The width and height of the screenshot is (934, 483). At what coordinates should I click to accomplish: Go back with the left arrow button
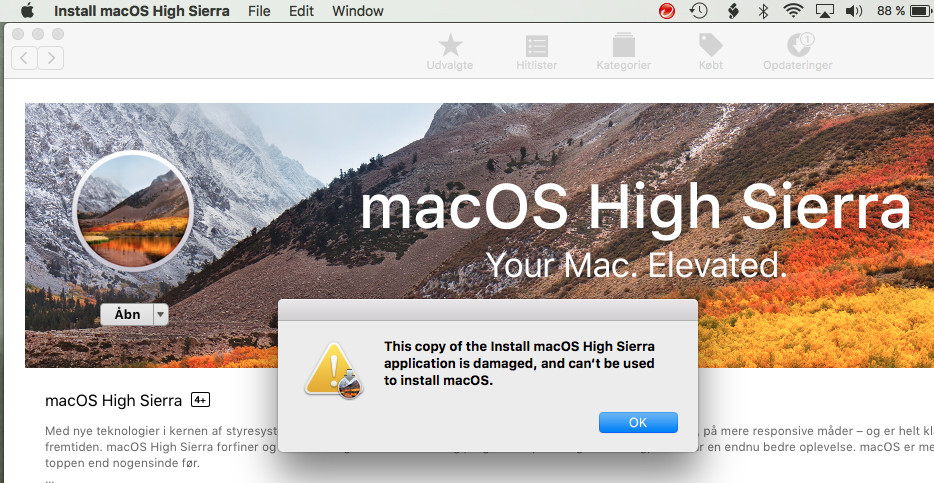[24, 58]
